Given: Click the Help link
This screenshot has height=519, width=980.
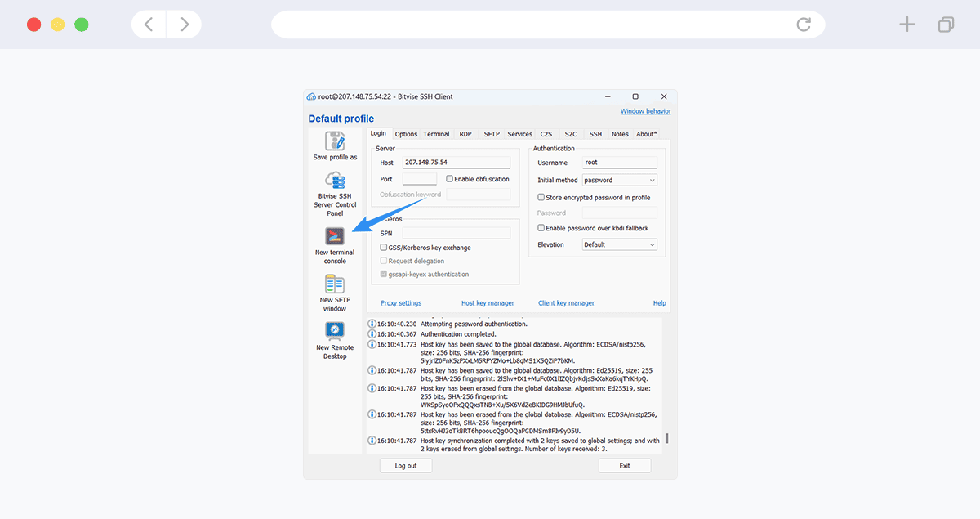Looking at the screenshot, I should point(660,303).
